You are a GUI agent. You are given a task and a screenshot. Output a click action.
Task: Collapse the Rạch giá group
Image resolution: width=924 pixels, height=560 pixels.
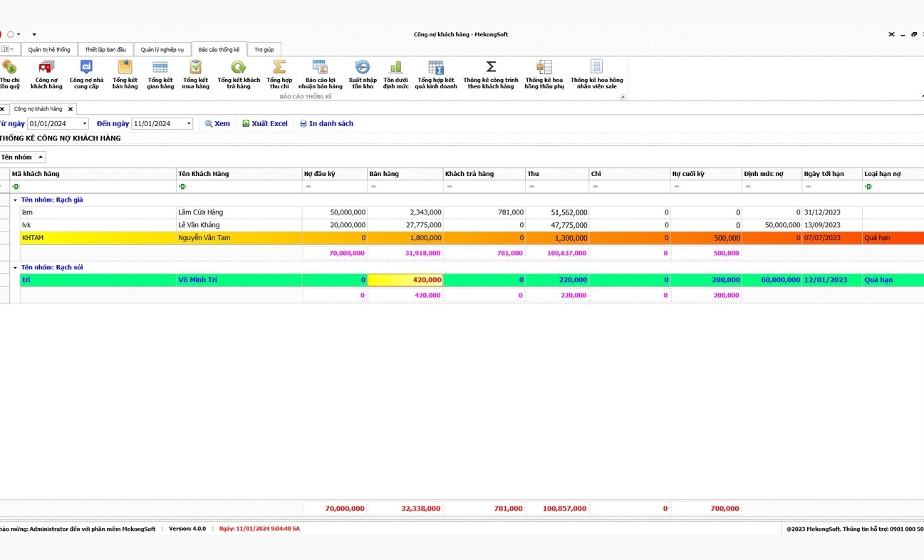[x=15, y=200]
